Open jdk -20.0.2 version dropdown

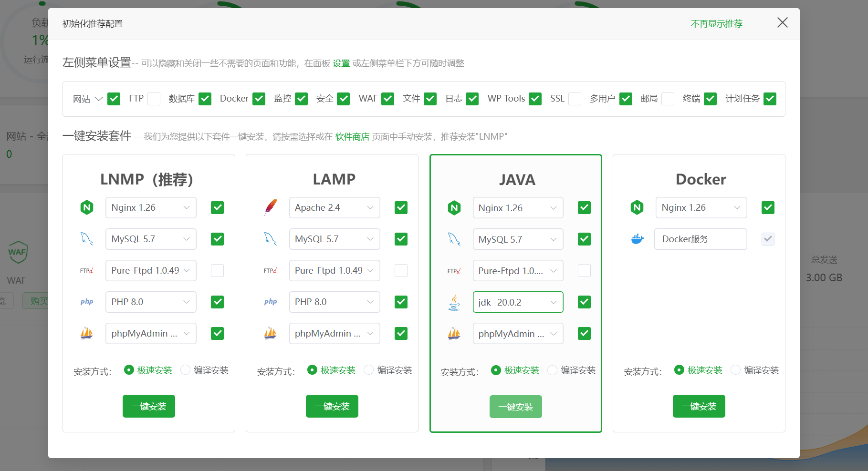pyautogui.click(x=518, y=302)
